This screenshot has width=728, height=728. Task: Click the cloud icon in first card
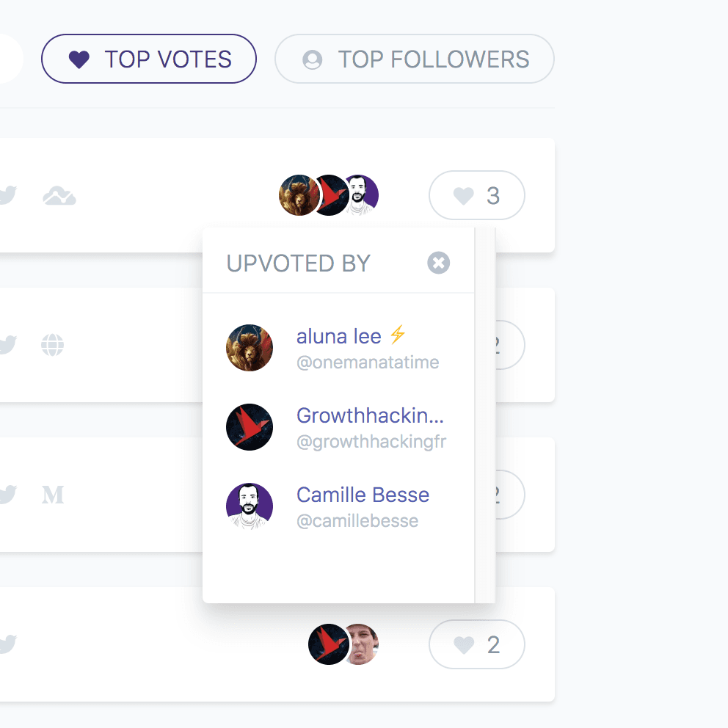[x=59, y=195]
